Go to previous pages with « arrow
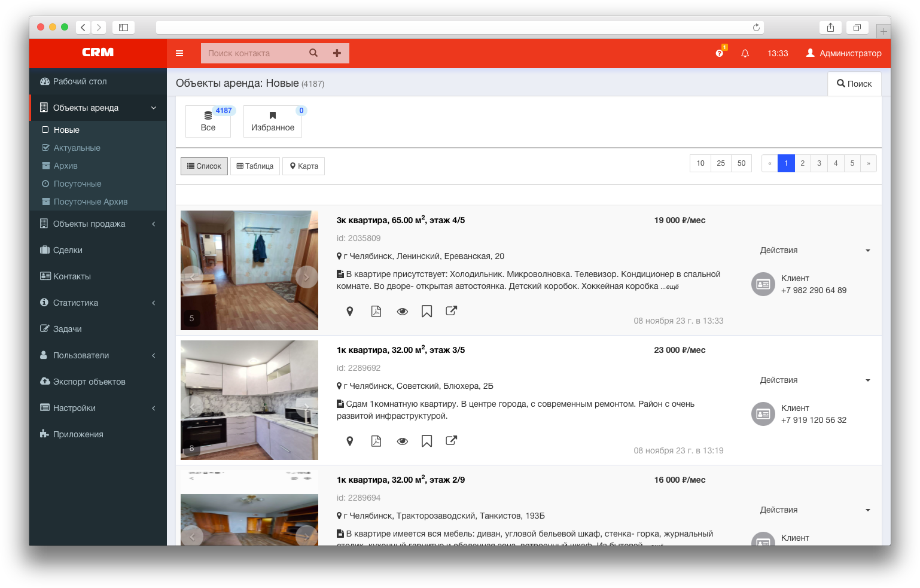 coord(770,163)
